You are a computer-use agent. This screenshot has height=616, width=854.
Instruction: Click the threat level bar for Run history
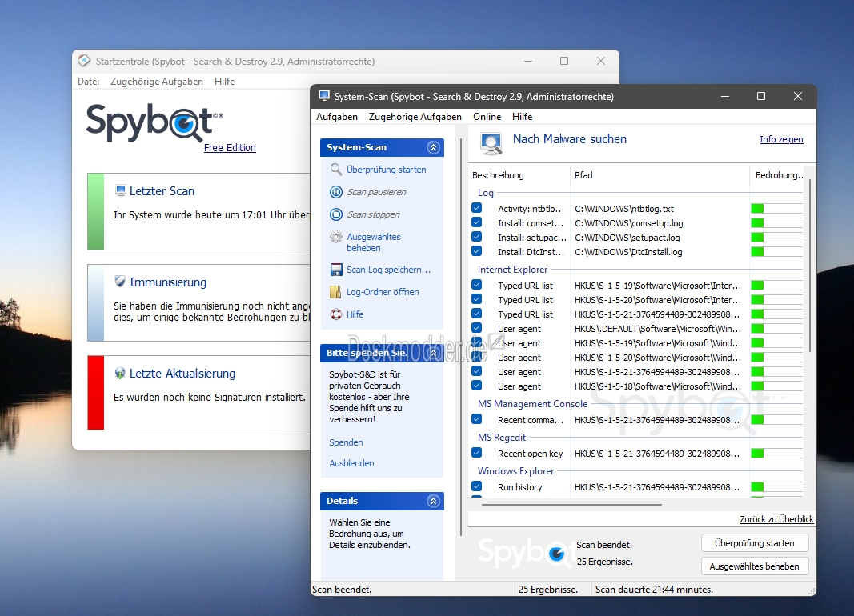click(776, 487)
